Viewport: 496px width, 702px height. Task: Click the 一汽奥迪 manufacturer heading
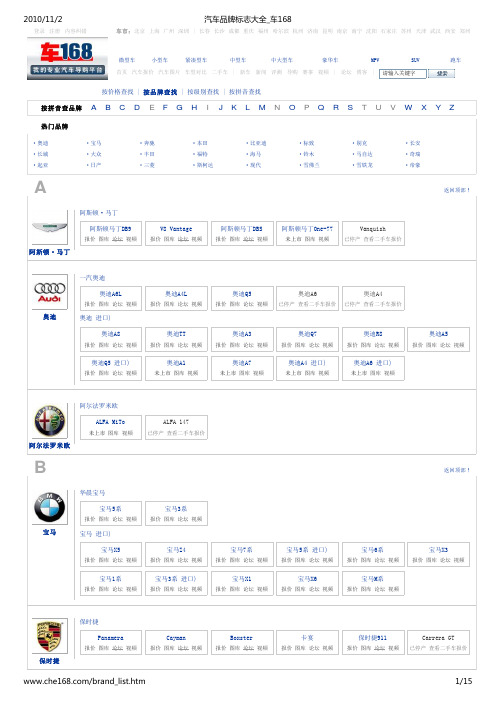click(92, 278)
